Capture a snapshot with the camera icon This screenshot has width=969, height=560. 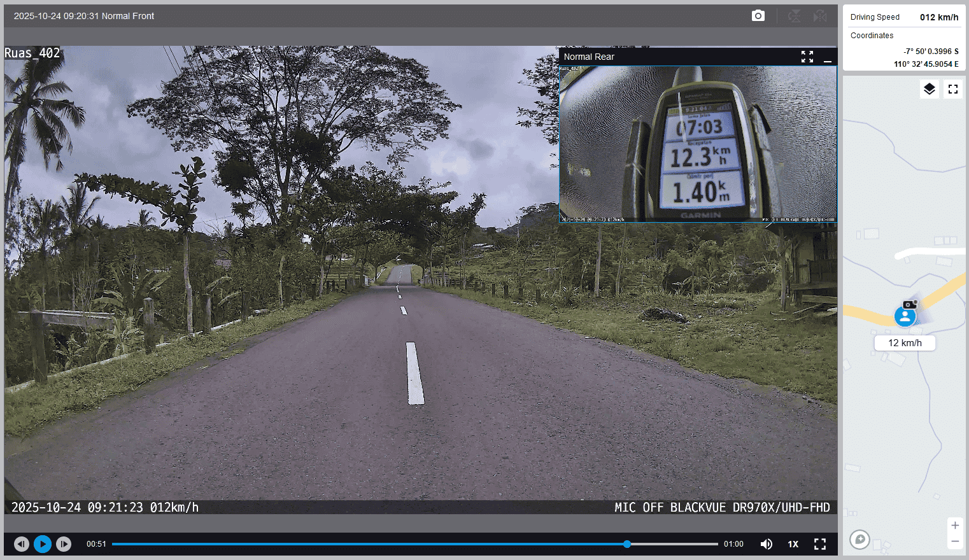tap(758, 16)
